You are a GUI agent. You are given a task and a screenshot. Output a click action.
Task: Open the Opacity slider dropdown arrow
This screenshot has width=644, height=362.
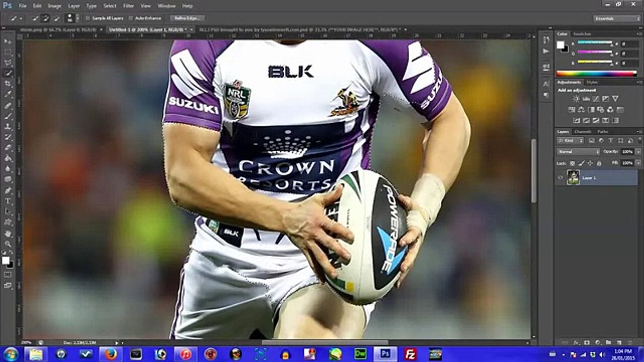tap(638, 151)
